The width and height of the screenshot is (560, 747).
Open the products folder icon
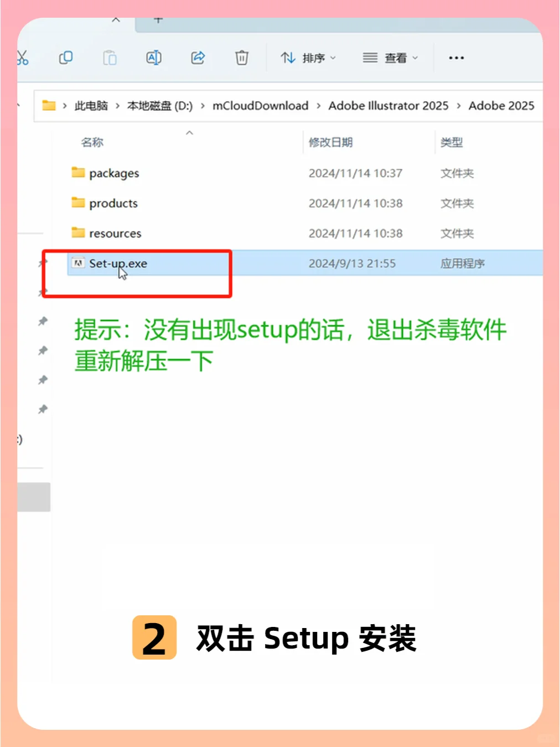tap(77, 203)
